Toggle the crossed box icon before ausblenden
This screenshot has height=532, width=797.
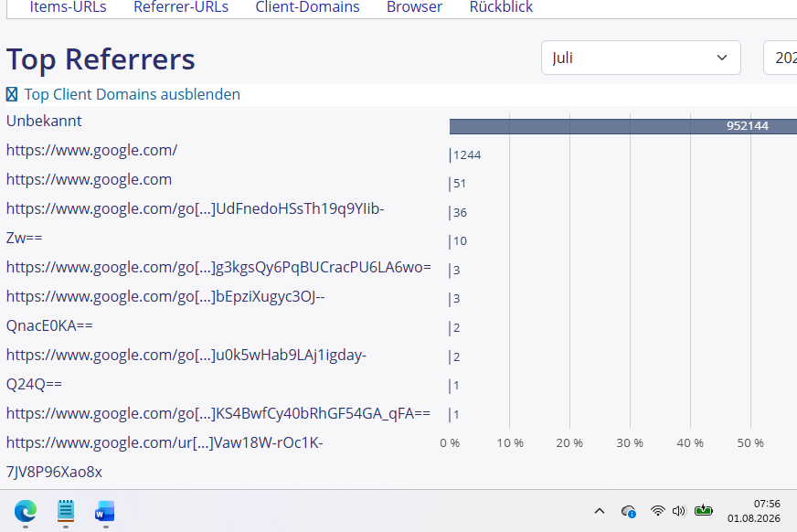[x=12, y=94]
